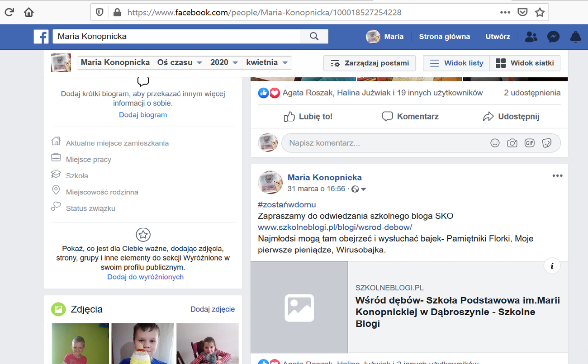Click Lubię to! on the post
The width and height of the screenshot is (588, 364).
pyautogui.click(x=308, y=117)
